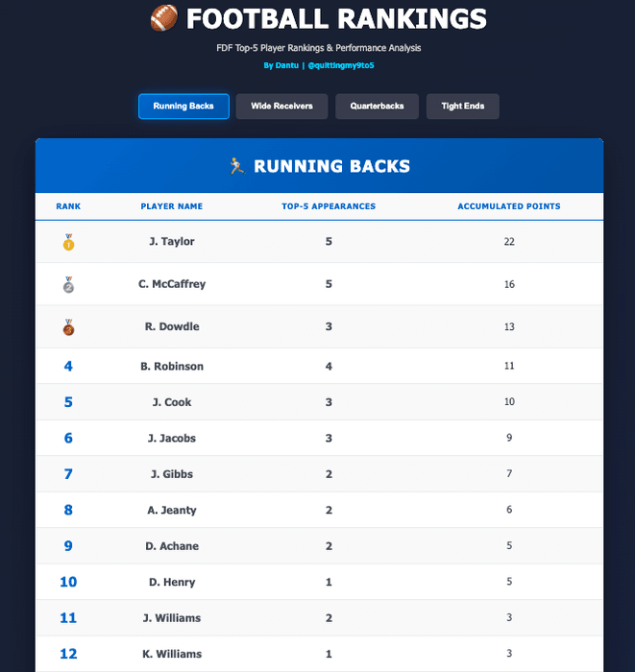Image resolution: width=635 pixels, height=672 pixels.
Task: Click the C. McCaffrey player name
Action: click(x=172, y=284)
